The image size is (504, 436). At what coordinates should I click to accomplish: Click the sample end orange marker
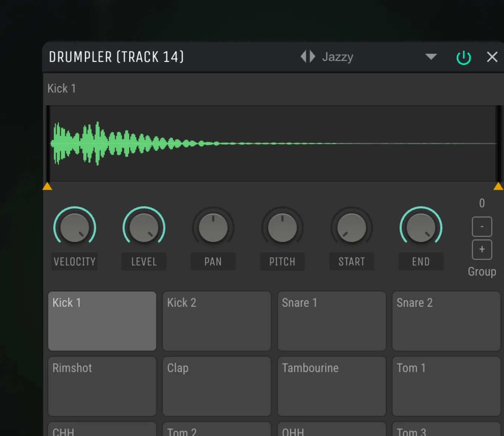(x=498, y=186)
